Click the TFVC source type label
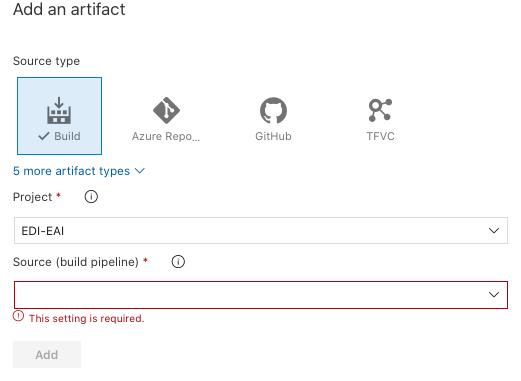Viewport: 521px width, 381px height. pyautogui.click(x=380, y=136)
